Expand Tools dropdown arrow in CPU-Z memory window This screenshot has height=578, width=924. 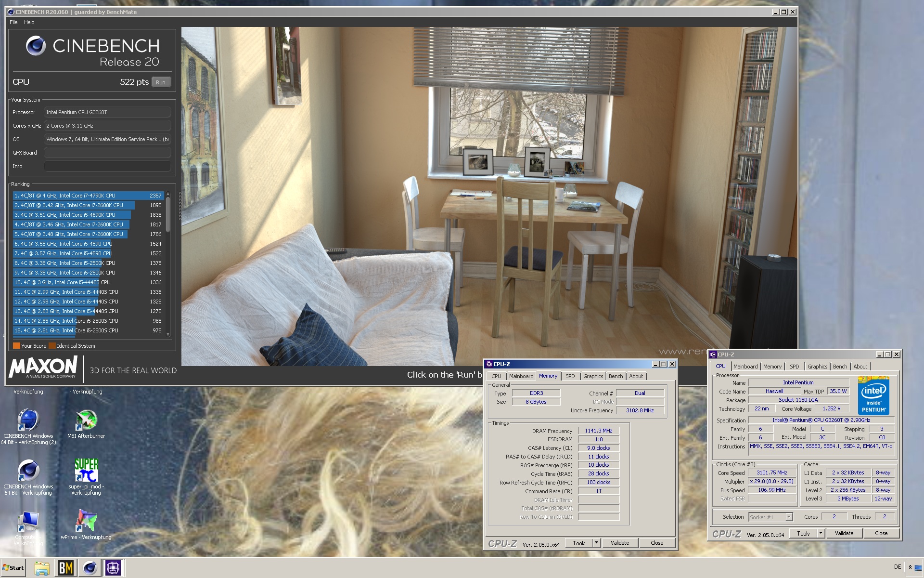(596, 543)
